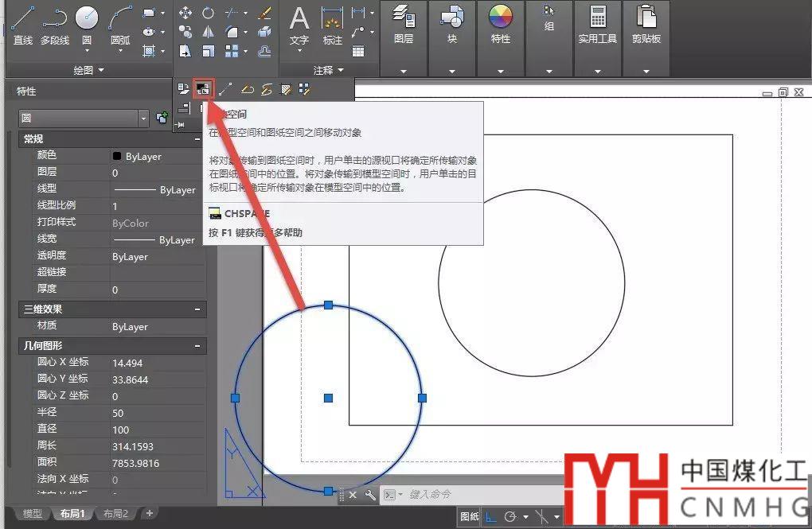Collapse the 常规 (General) properties section

pyautogui.click(x=197, y=139)
